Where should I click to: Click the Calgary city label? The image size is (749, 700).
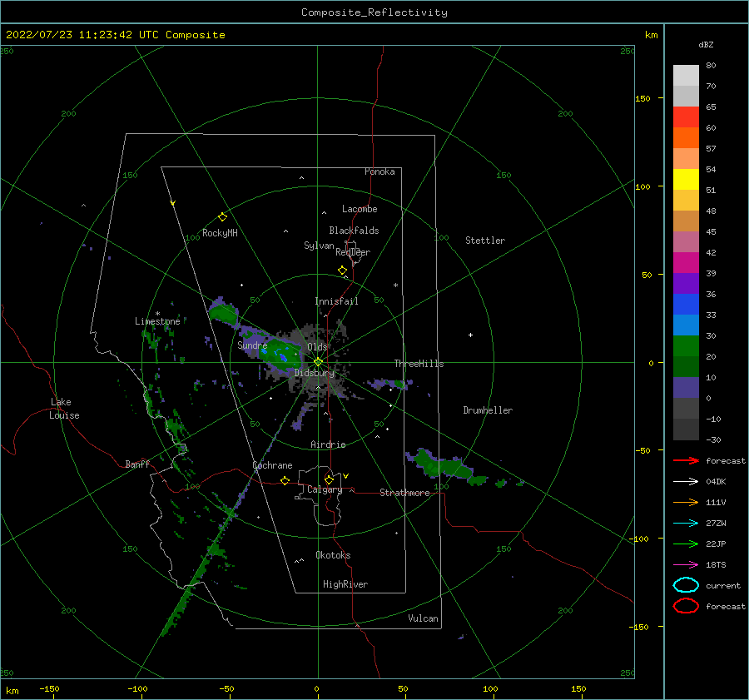(x=325, y=489)
